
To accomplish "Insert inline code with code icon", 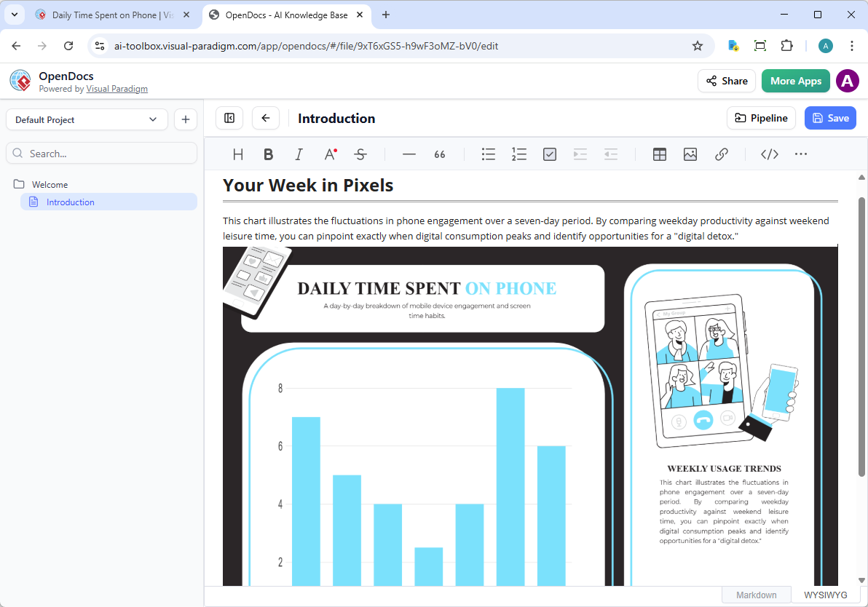I will pos(770,154).
